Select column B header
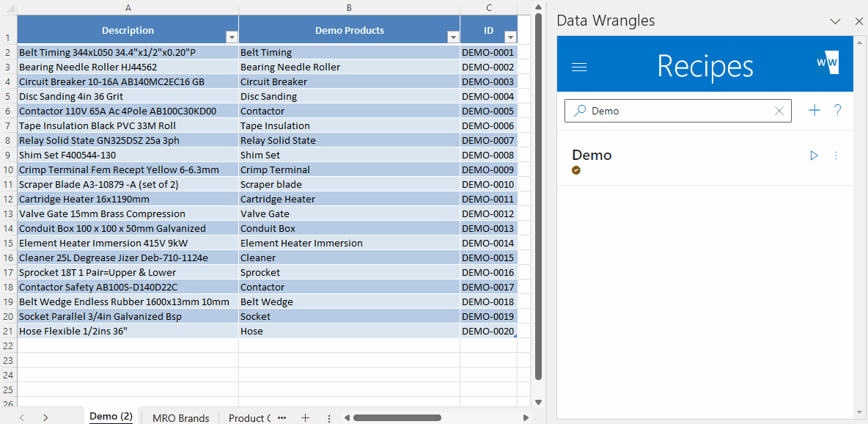 (x=349, y=7)
